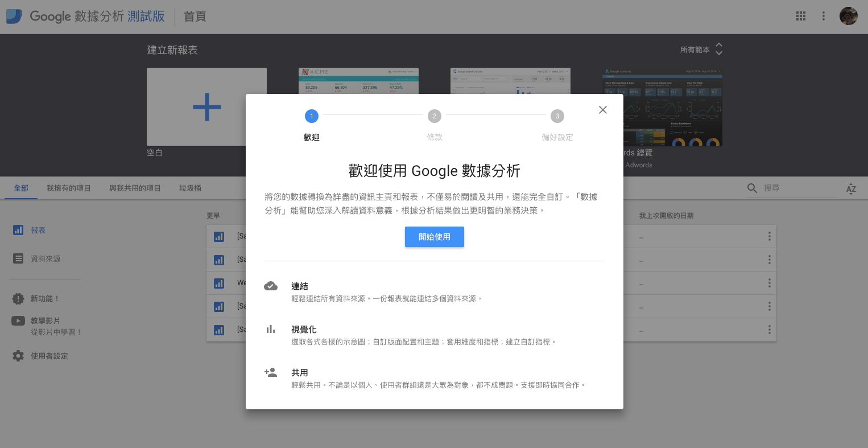The width and height of the screenshot is (868, 448).
Task: Click the 共用 heading text
Action: pos(300,373)
